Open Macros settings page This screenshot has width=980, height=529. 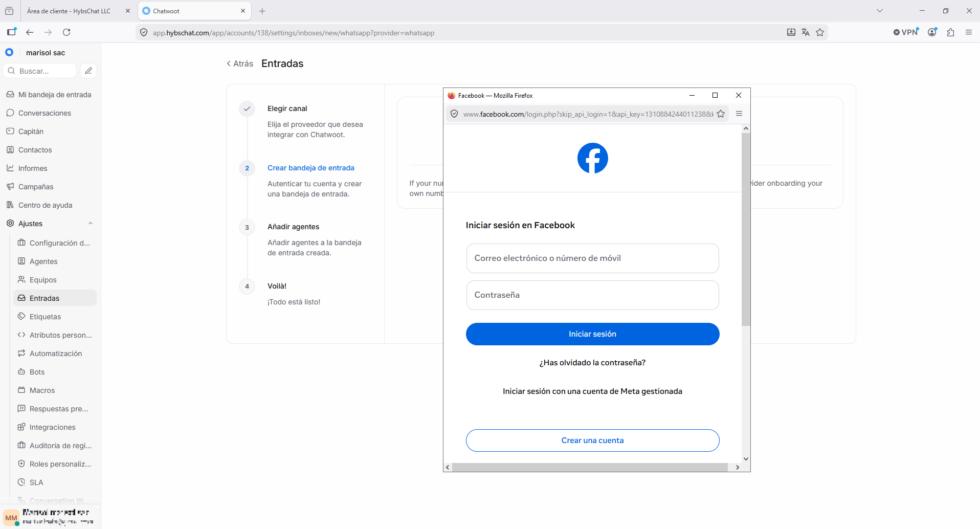[x=55, y=390]
